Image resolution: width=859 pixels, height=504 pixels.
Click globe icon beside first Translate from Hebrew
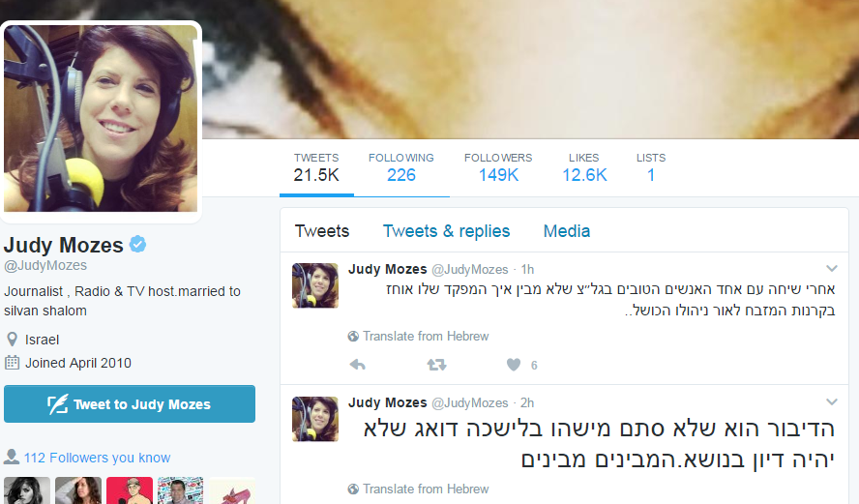point(353,337)
